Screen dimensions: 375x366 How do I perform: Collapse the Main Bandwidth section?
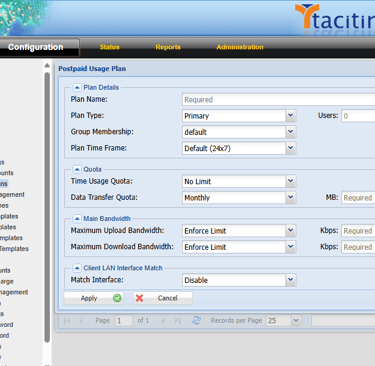(x=77, y=219)
